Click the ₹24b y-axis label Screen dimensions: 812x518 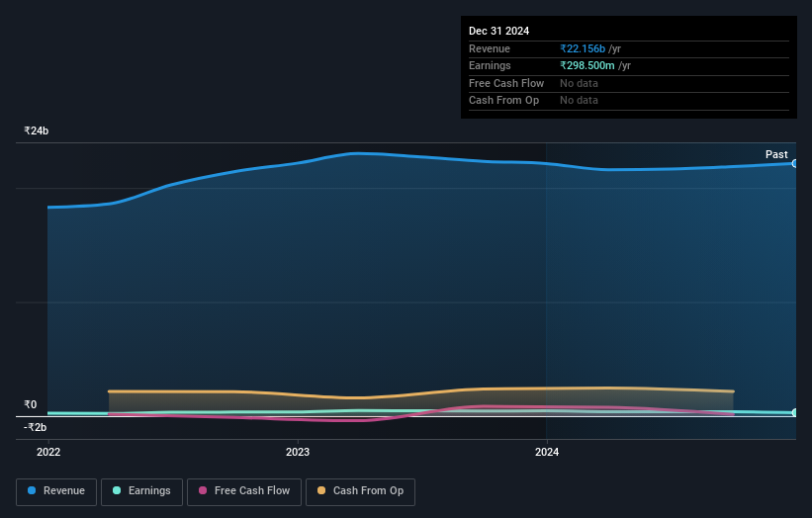pos(37,130)
